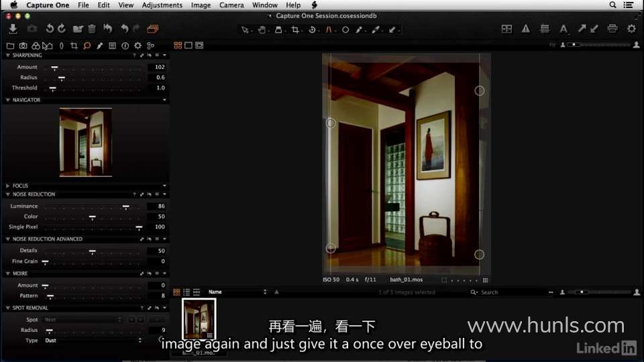Collapse the Noise Reduction Advanced panel
Viewport: 644px width, 362px height.
click(8, 239)
